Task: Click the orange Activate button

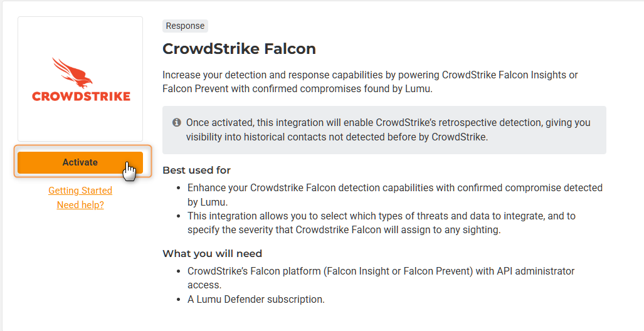Action: [x=80, y=162]
